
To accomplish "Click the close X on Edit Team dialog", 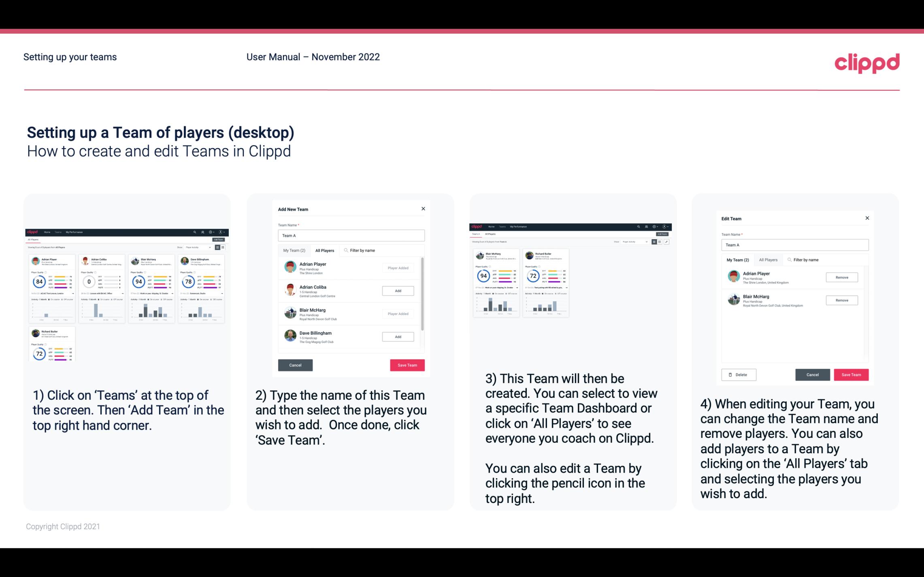I will tap(867, 218).
